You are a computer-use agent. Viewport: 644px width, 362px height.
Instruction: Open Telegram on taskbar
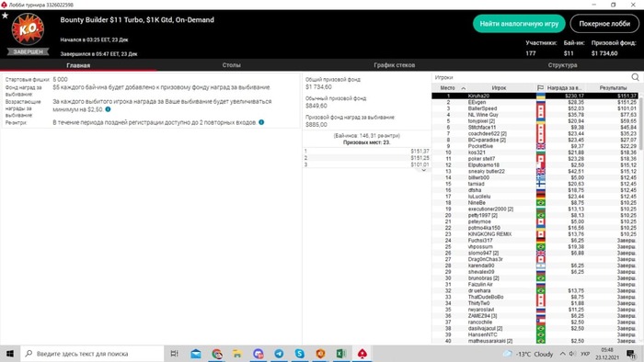click(279, 354)
